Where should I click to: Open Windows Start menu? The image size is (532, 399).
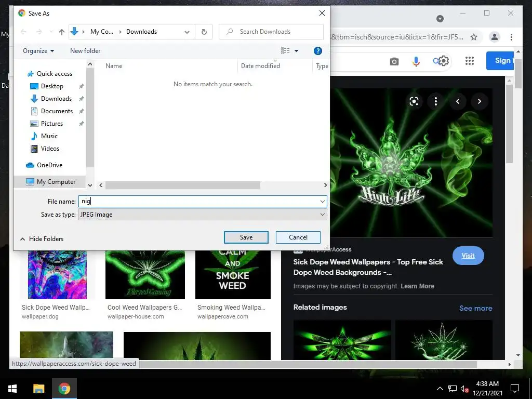[x=12, y=389]
